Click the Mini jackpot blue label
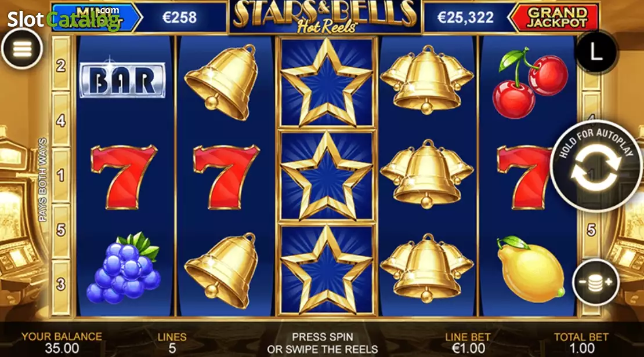Screen dimensions: 644x357 pyautogui.click(x=96, y=17)
